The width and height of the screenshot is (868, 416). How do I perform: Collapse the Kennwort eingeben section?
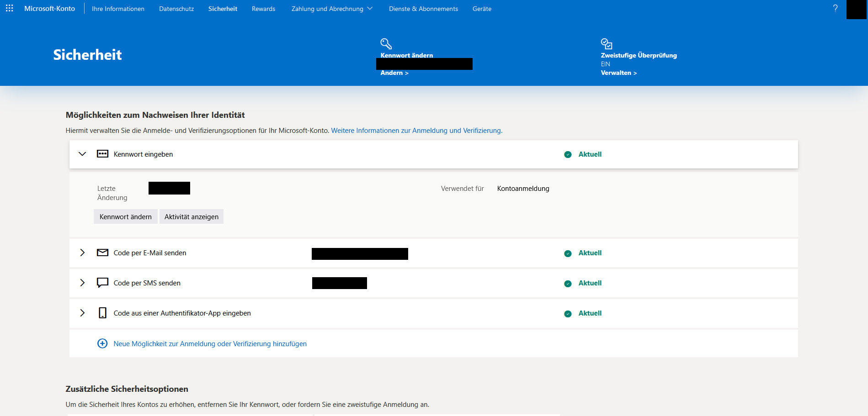[82, 154]
